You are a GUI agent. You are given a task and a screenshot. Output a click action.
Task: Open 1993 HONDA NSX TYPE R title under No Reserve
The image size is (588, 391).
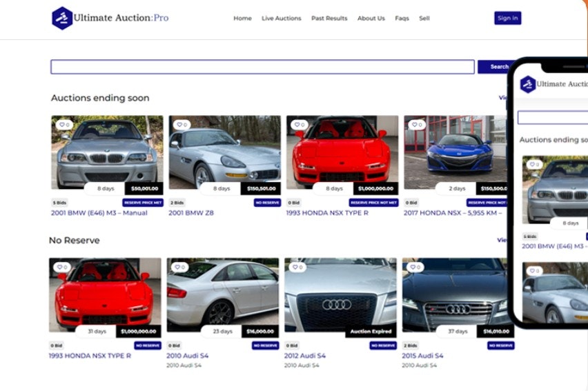pyautogui.click(x=90, y=356)
